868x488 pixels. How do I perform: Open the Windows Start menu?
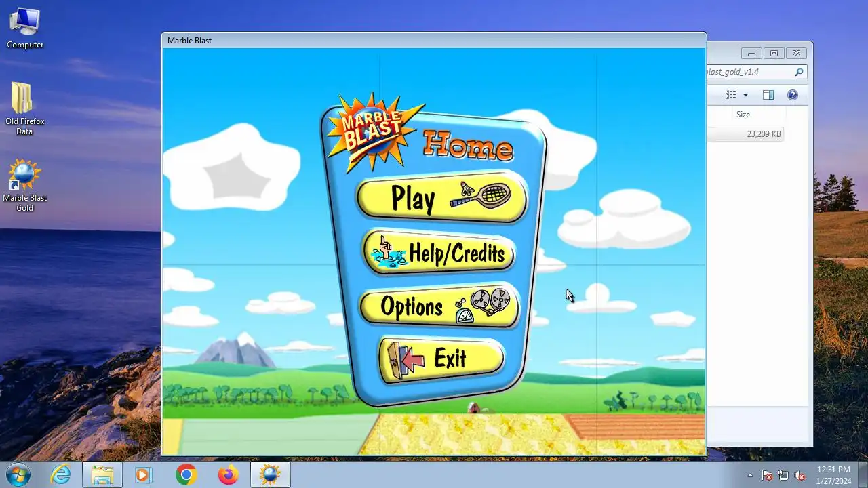click(18, 474)
